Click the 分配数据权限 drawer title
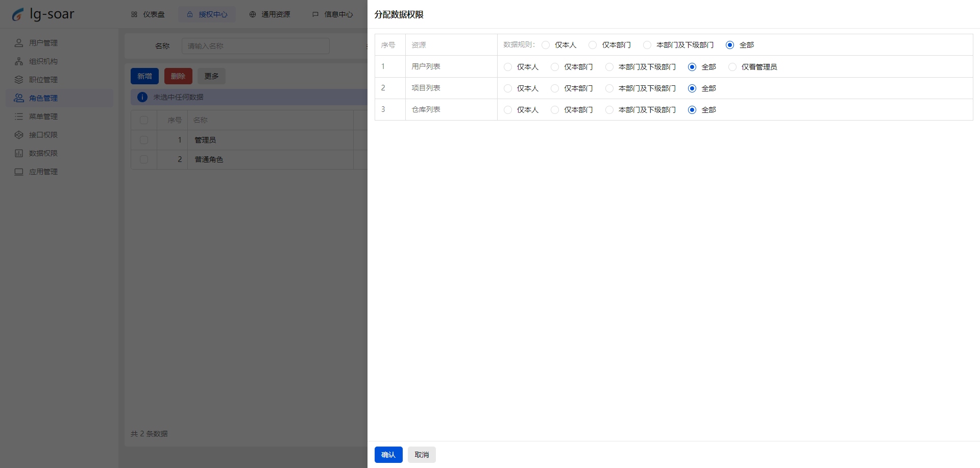This screenshot has height=468, width=980. pyautogui.click(x=399, y=15)
